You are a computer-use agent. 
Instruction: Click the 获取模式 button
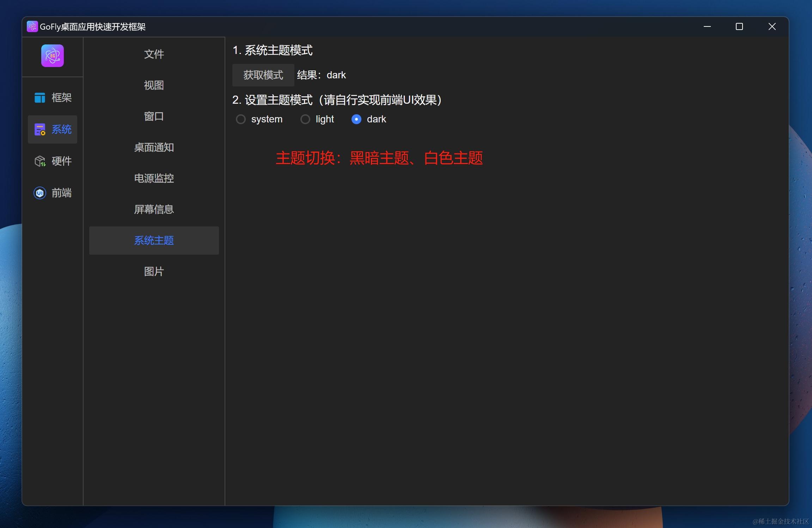click(263, 75)
